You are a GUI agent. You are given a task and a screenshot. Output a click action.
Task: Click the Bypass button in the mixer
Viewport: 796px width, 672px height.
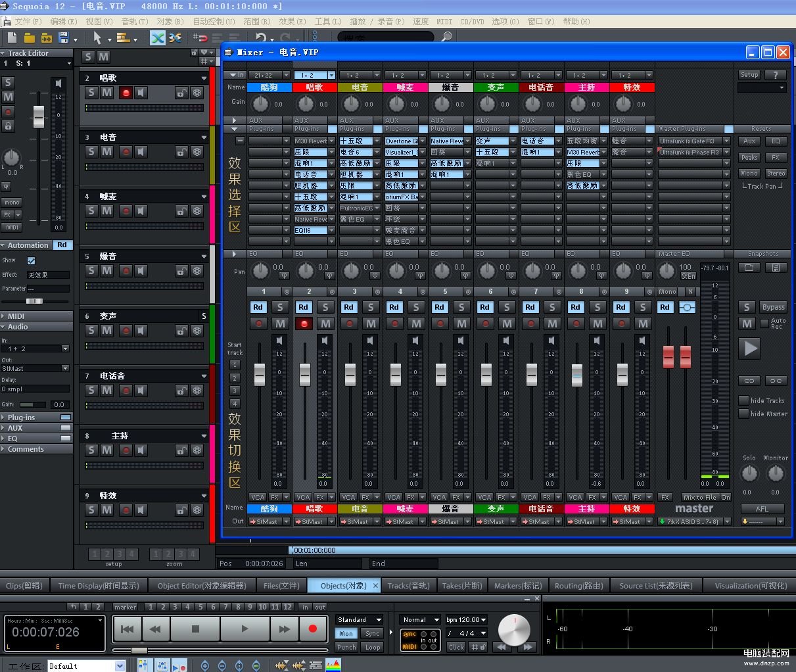coord(773,307)
